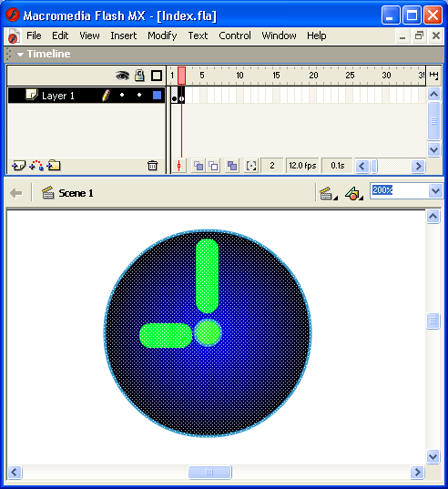448x489 pixels.
Task: Click Add Motion Guide icon
Action: pos(36,166)
